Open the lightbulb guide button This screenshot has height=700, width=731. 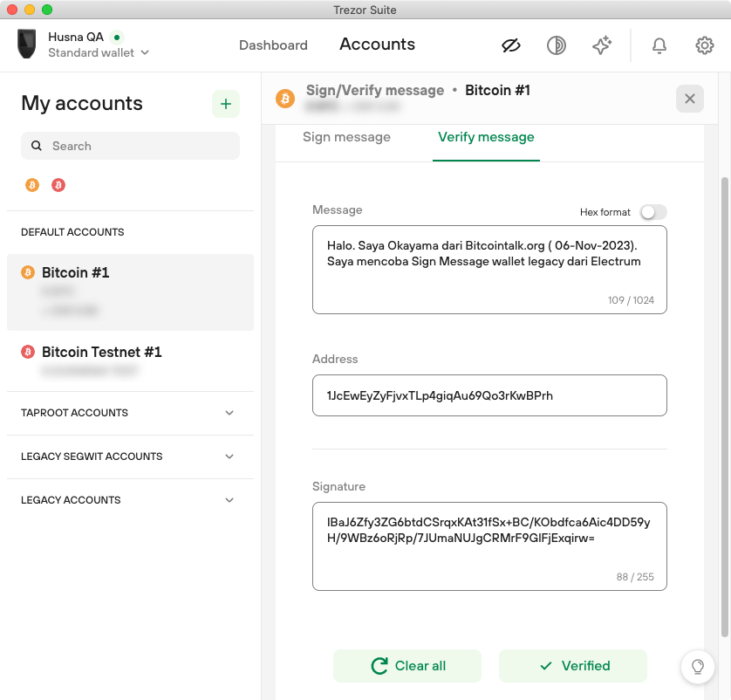698,667
